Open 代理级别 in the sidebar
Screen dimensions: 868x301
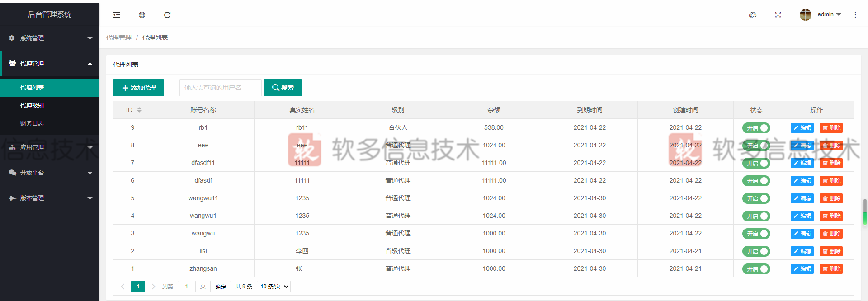(32, 105)
